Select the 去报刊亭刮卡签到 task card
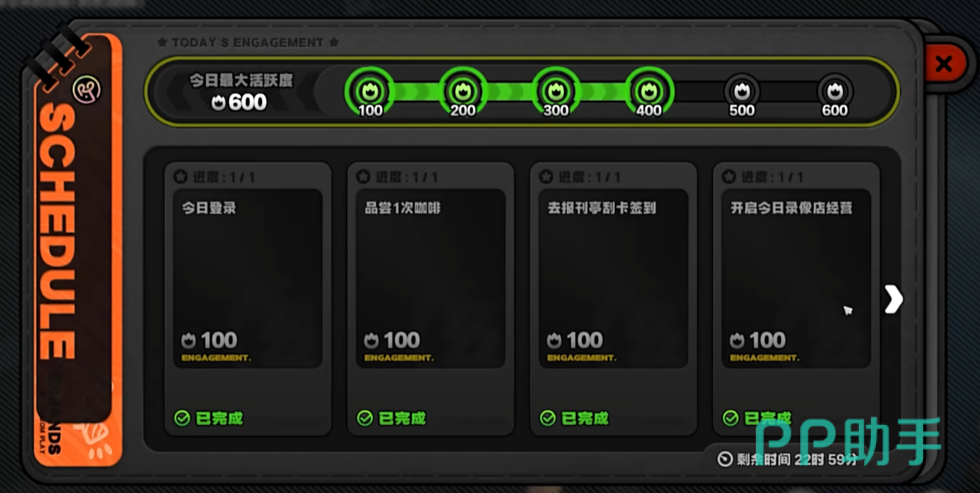Screen dimensions: 980x493 tap(613, 299)
